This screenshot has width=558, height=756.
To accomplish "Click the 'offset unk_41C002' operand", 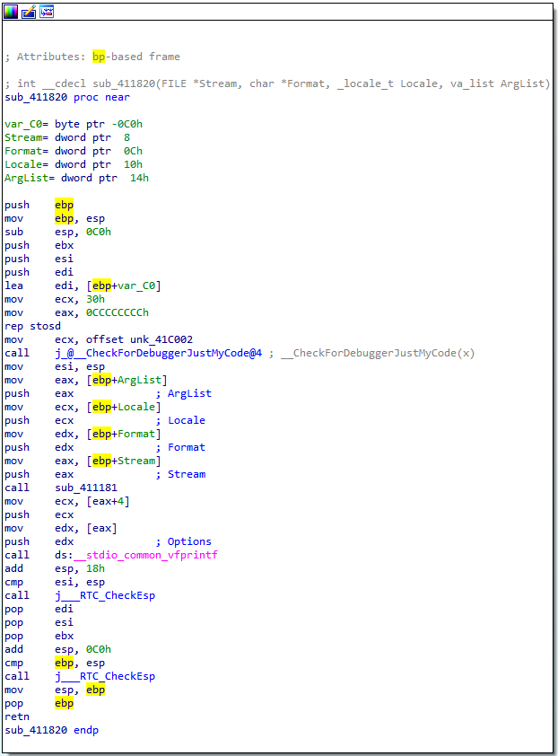I will click(x=139, y=340).
